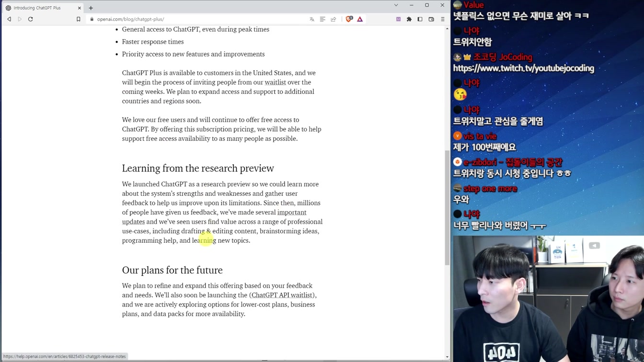The height and width of the screenshot is (362, 644).
Task: Click the 'e-zibdori' chat username
Action: pyautogui.click(x=513, y=162)
